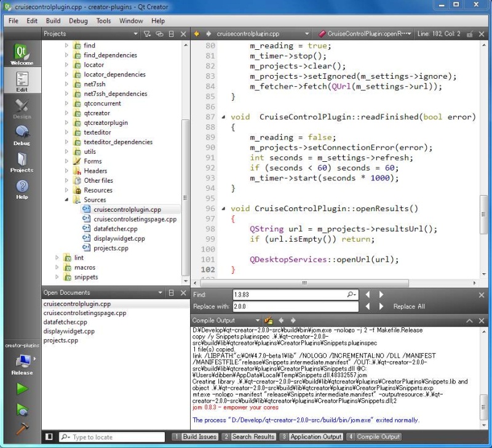Image resolution: width=492 pixels, height=448 pixels.
Task: Click the Line 102, Col 2 indicator
Action: 438,34
